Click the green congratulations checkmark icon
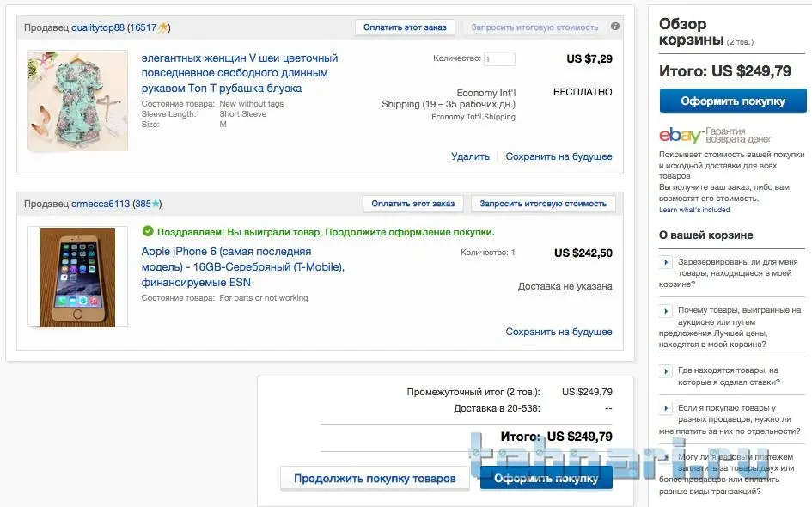812x507 pixels. [148, 232]
